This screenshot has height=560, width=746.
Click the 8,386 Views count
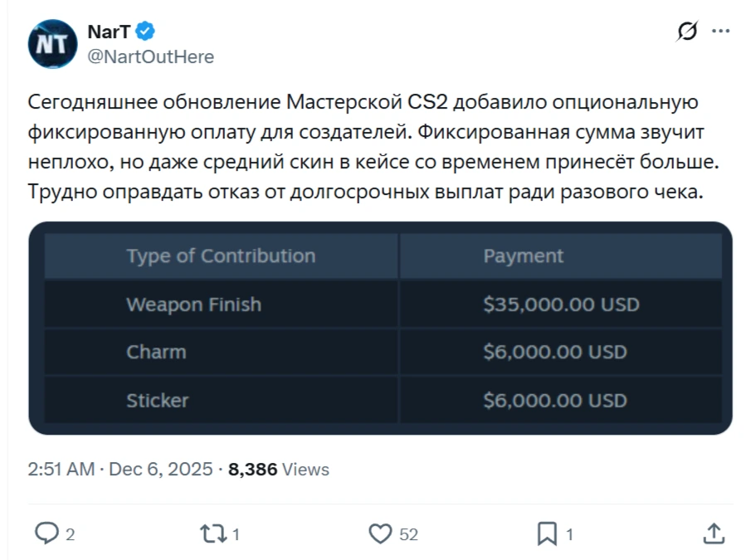click(278, 469)
